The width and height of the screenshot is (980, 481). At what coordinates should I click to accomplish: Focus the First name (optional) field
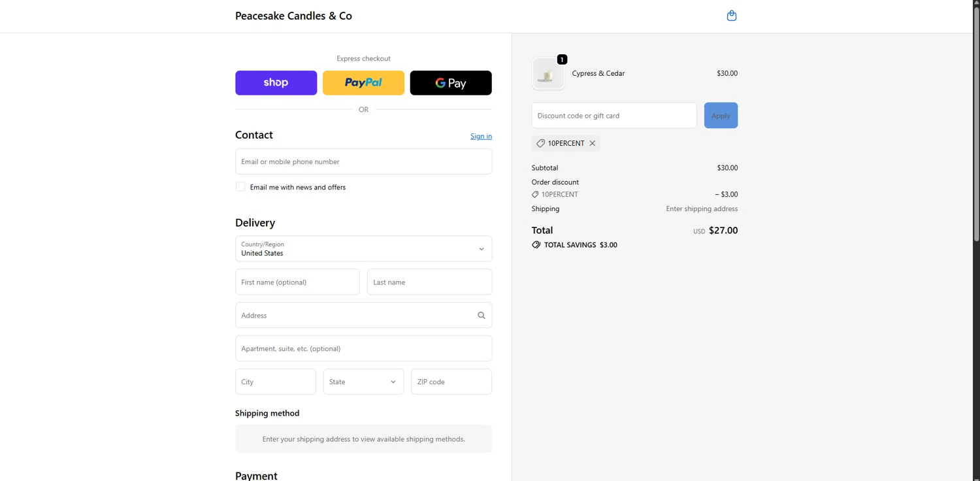pos(297,282)
